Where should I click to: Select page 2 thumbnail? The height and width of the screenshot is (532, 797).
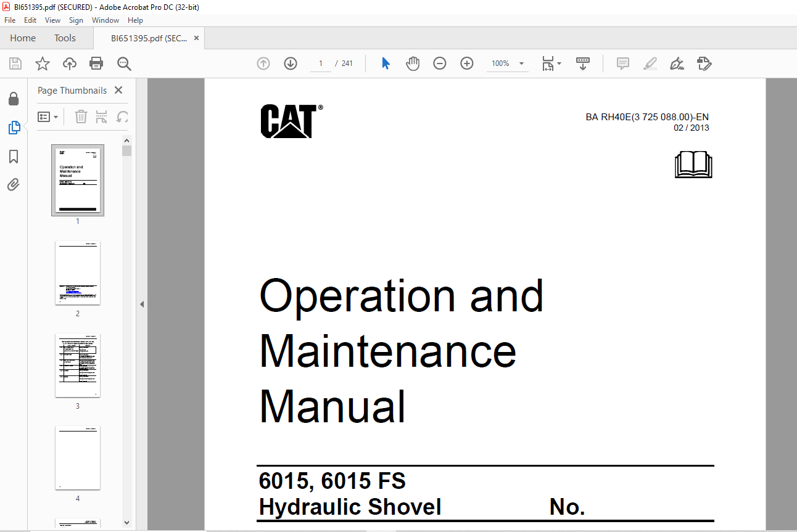78,273
